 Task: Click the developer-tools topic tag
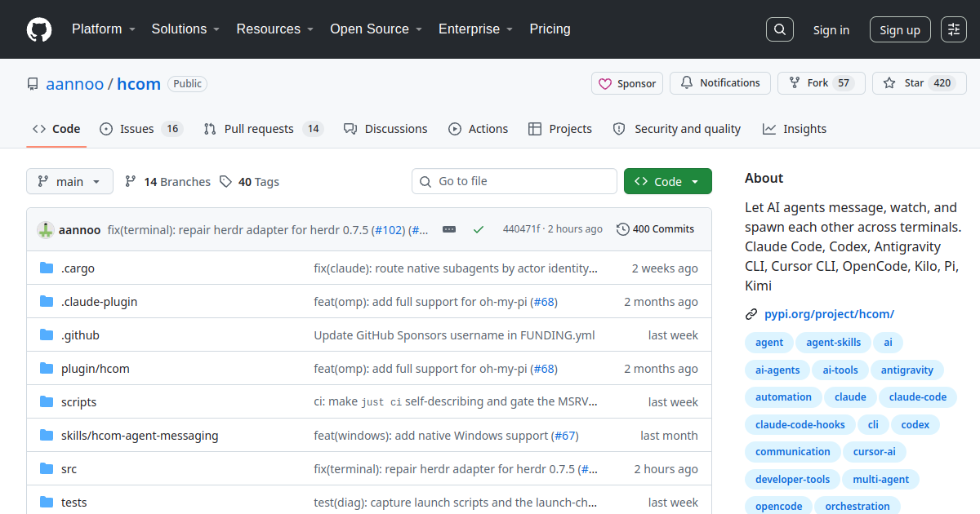(792, 480)
